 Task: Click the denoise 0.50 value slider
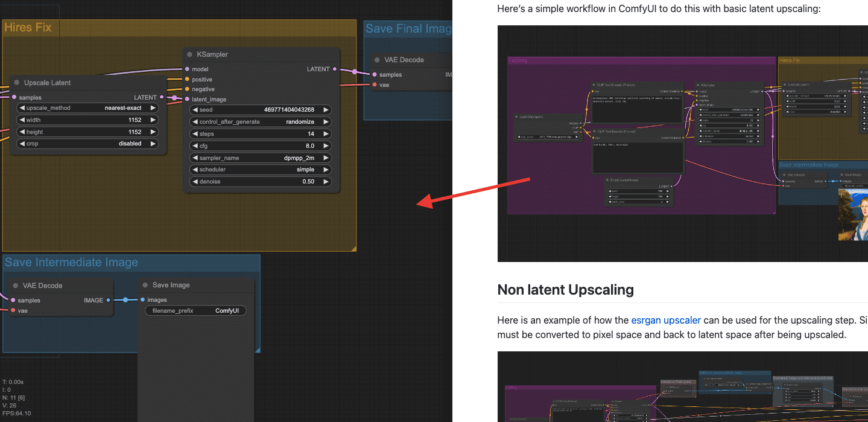[x=261, y=182]
